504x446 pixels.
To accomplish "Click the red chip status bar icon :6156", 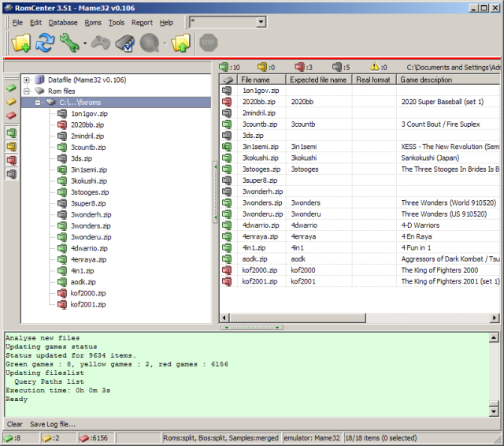I will point(84,438).
